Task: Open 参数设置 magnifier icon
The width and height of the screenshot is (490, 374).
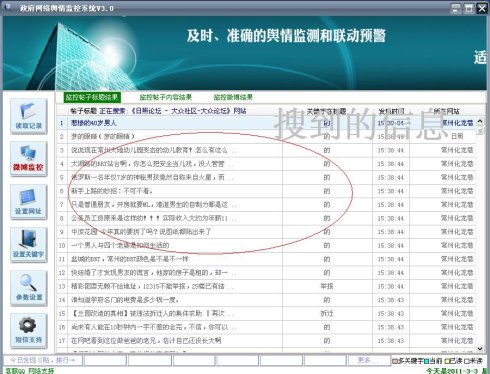Action: pos(28,288)
